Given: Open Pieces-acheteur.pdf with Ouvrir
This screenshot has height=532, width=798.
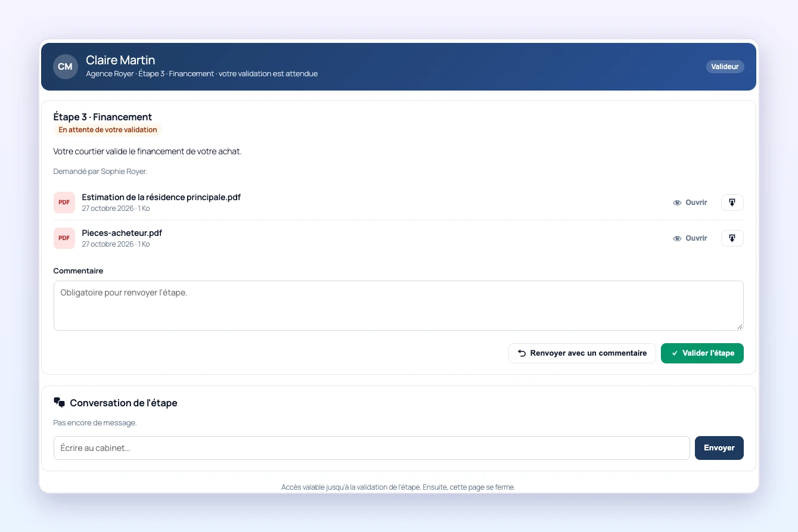Looking at the screenshot, I should 690,238.
